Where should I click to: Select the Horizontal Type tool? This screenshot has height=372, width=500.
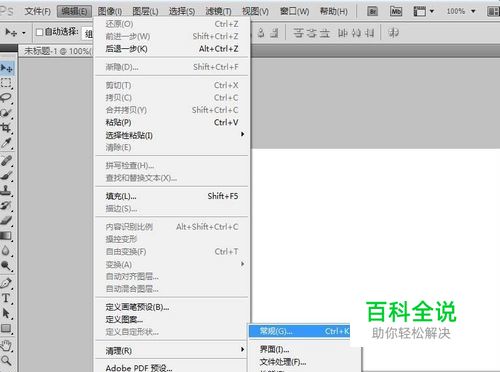6,298
